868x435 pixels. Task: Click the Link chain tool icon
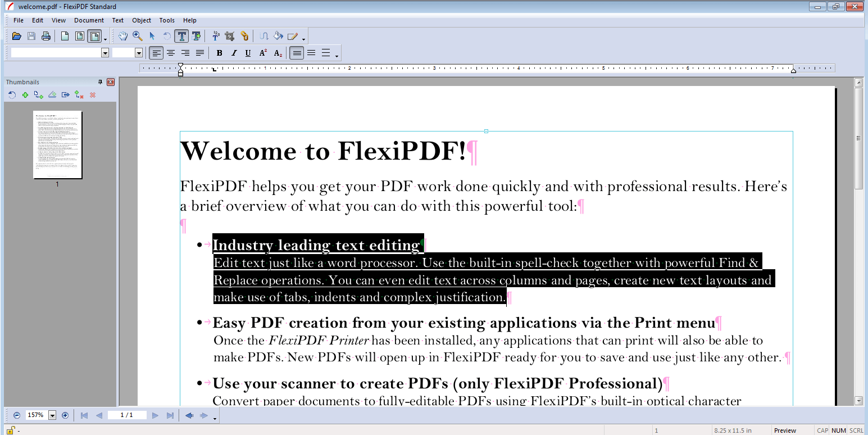pos(244,37)
